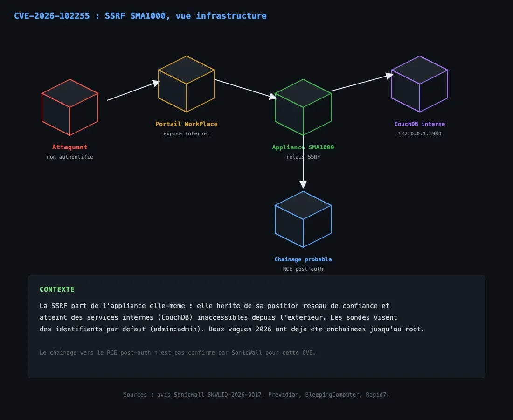Click the "RCE post-auth" caption
The height and width of the screenshot is (420, 513).
303,269
